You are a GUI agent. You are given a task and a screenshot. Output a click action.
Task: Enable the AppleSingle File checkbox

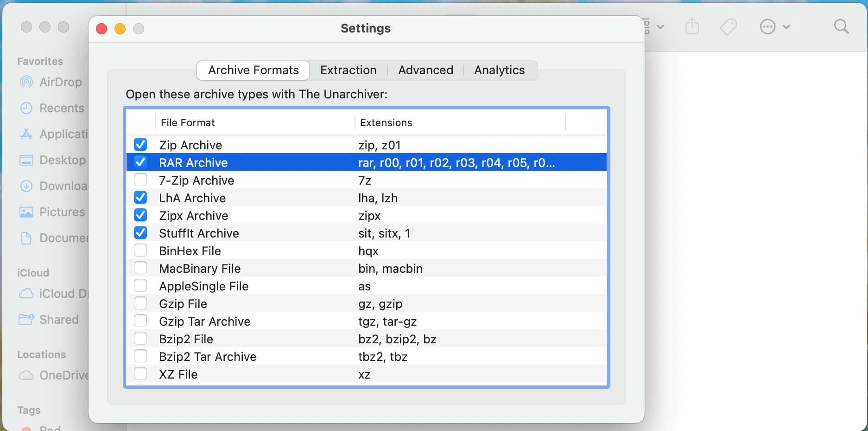coord(140,285)
